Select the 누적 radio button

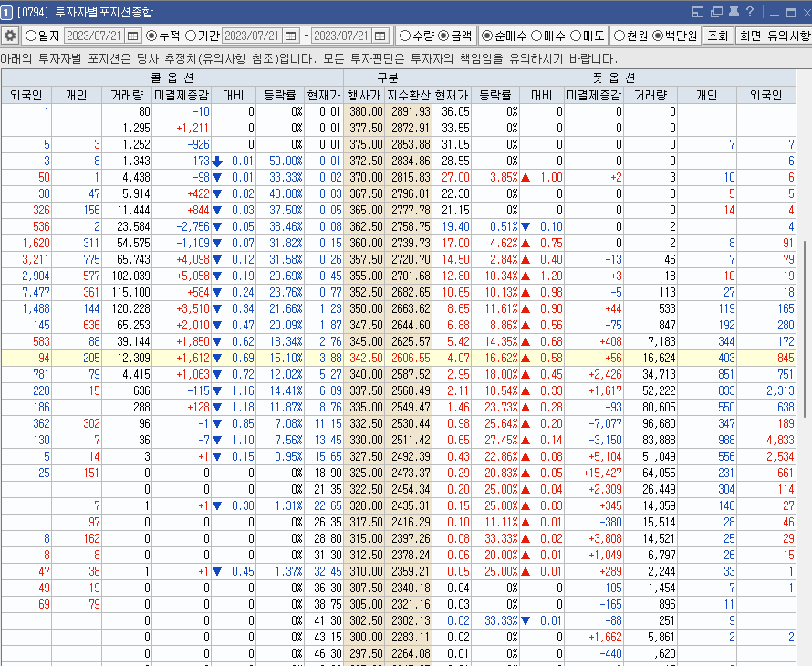(x=151, y=36)
